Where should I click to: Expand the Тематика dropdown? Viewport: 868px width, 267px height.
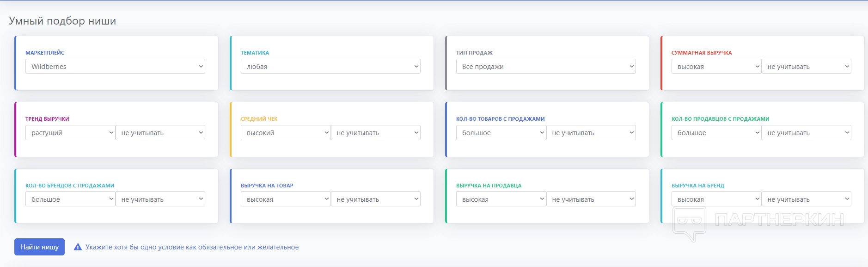(x=330, y=67)
